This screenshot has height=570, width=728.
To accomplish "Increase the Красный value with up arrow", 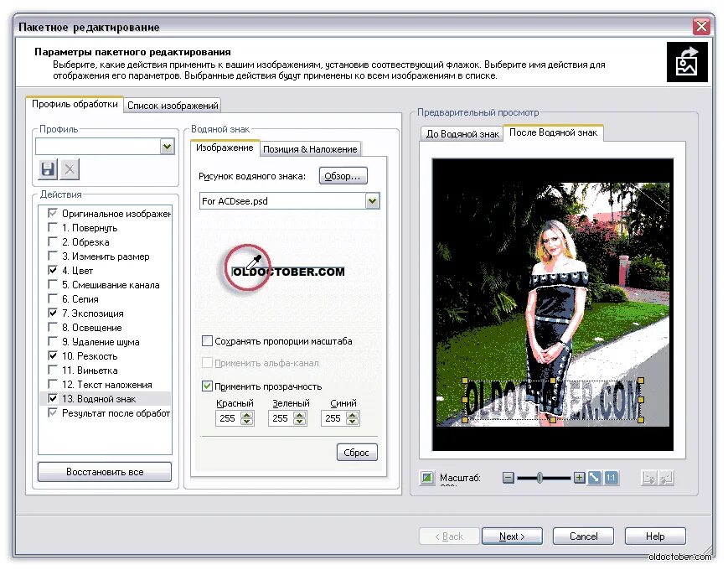I will [246, 415].
